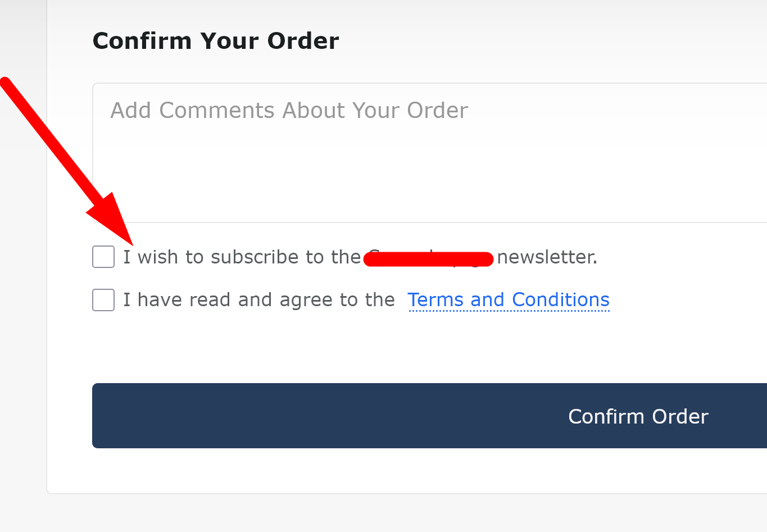Tick the newsletter subscription checkbox
Viewport: 767px width, 532px height.
click(x=103, y=257)
